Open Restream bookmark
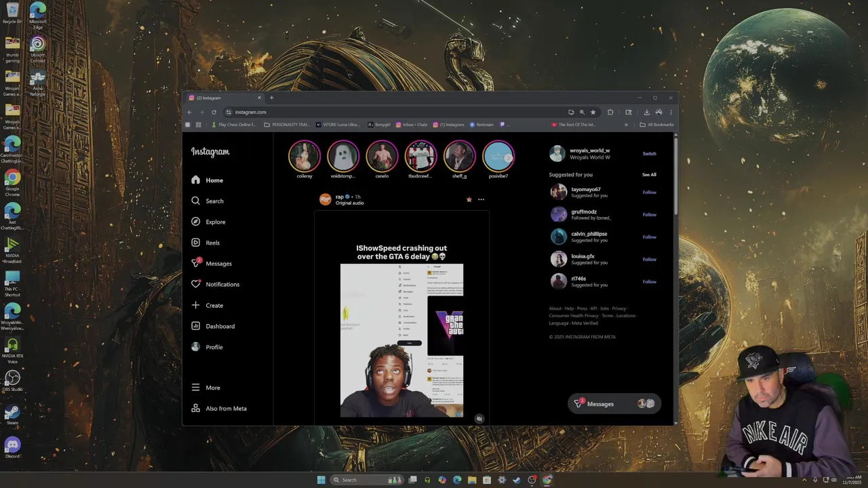Viewport: 868px width, 488px height. click(481, 125)
